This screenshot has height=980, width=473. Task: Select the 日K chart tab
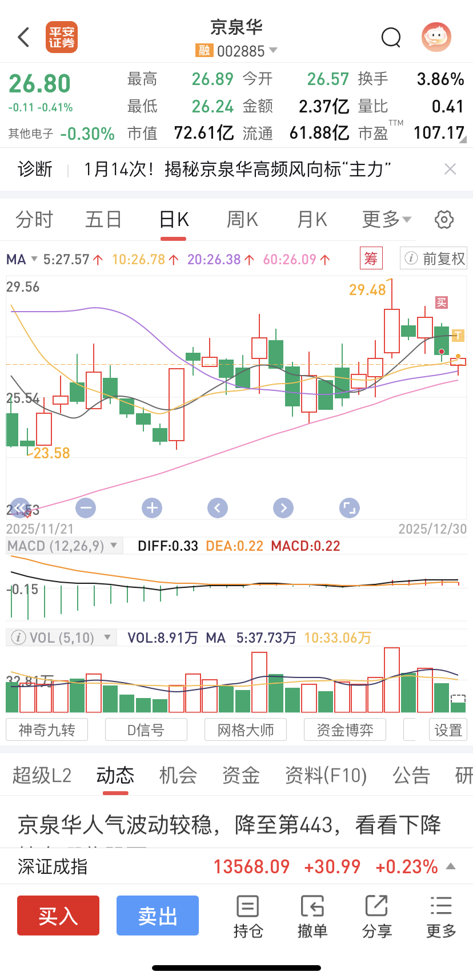pyautogui.click(x=174, y=220)
